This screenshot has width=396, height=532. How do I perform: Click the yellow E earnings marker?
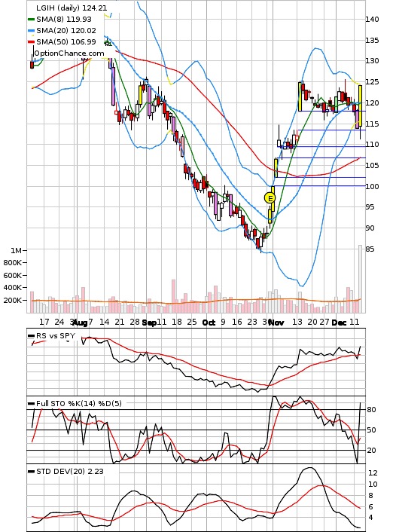coord(270,197)
